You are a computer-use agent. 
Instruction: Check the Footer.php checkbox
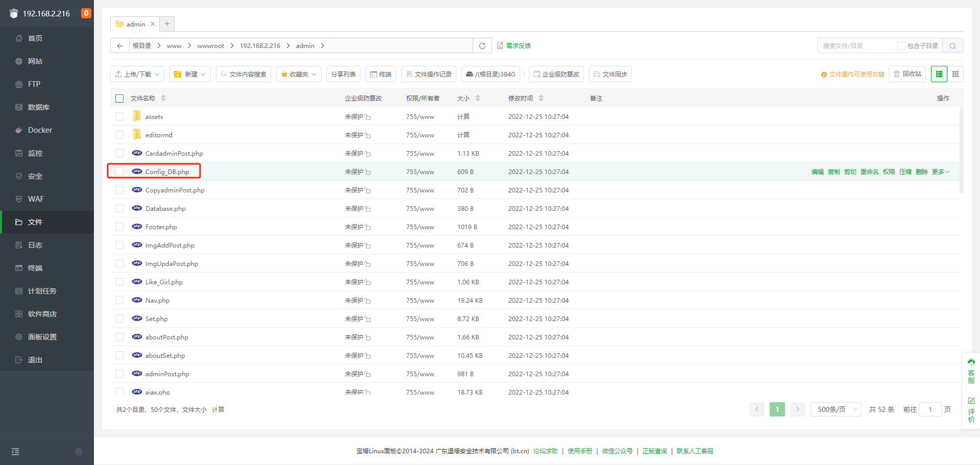[x=119, y=227]
